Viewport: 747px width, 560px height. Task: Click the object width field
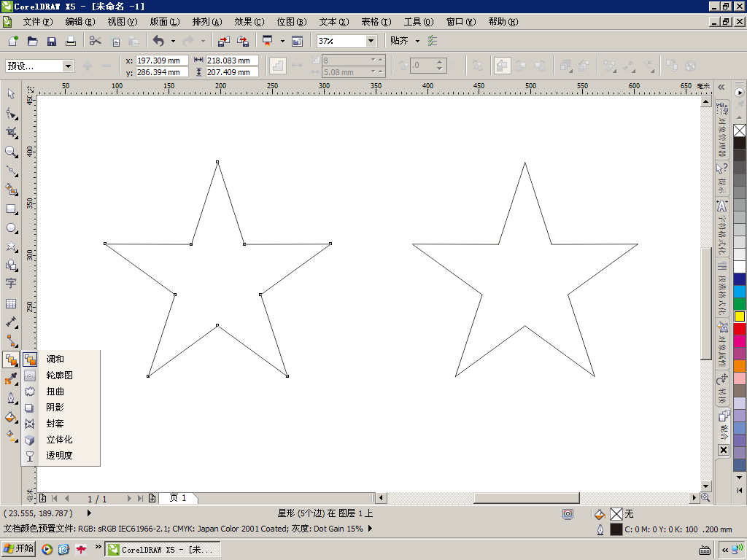233,61
